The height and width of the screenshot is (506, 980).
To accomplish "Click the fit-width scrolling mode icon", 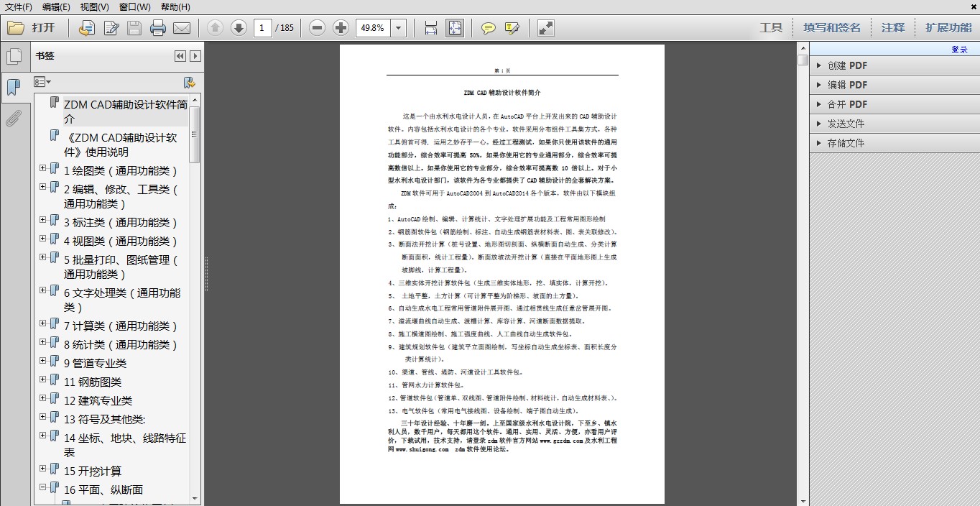I will pyautogui.click(x=431, y=28).
